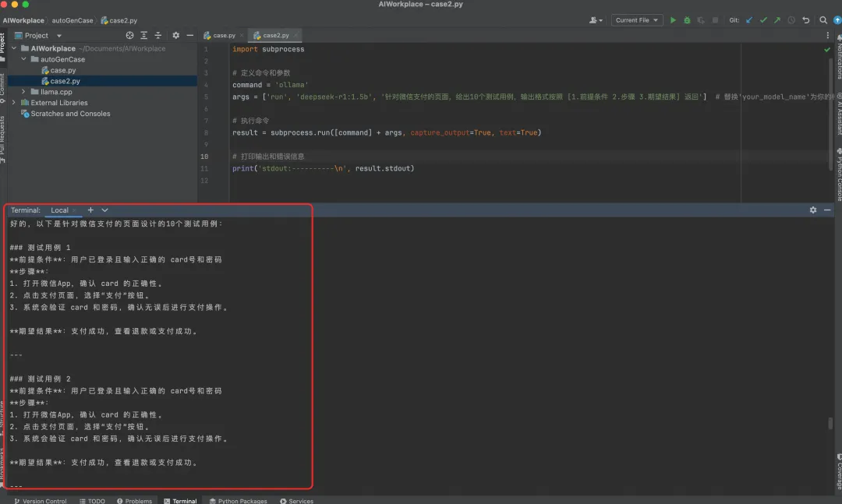Open the TODO tool window

click(92, 501)
